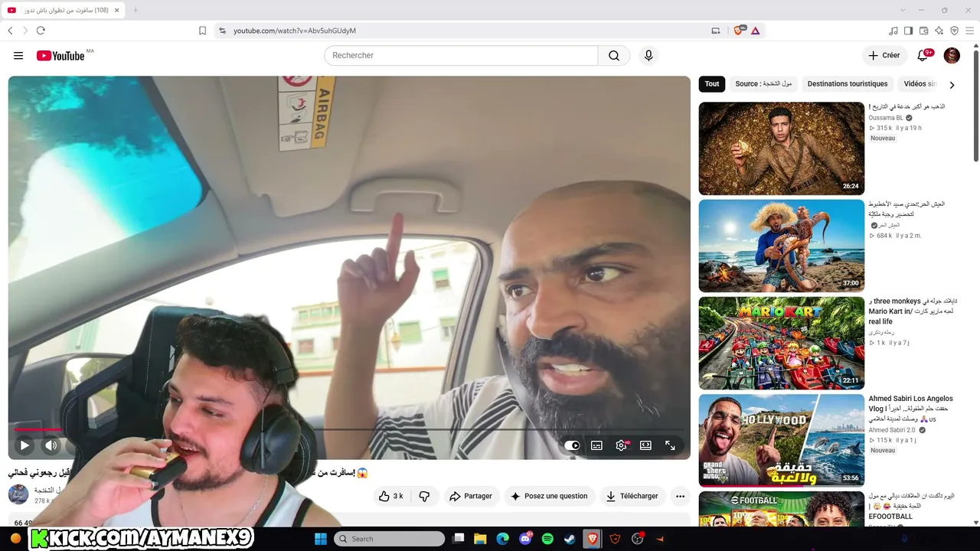Open the Hollywood Los Angeles vlog thumbnail
The image size is (980, 551).
pos(781,440)
